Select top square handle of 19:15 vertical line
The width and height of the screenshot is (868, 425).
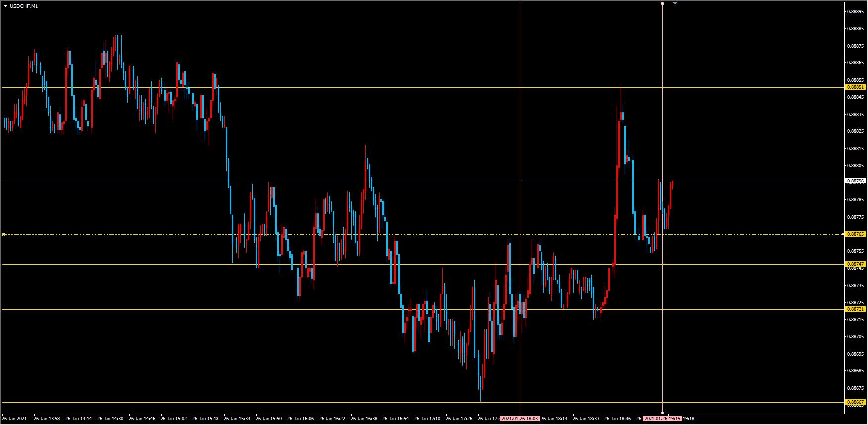[x=663, y=4]
